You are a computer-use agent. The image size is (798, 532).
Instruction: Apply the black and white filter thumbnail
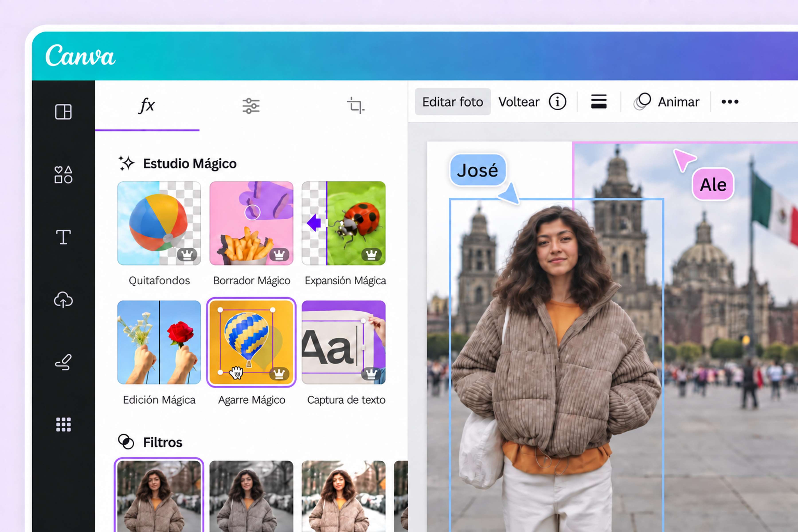point(251,496)
